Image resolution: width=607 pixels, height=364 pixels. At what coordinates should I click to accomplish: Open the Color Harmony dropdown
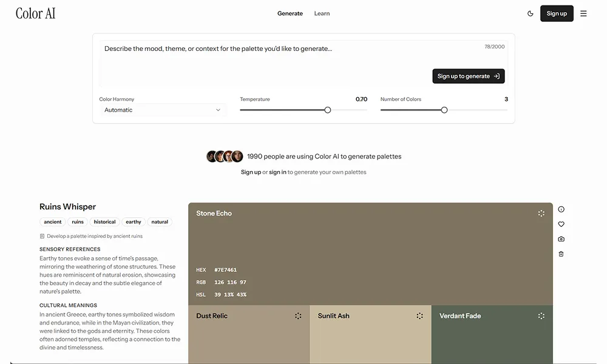click(163, 110)
